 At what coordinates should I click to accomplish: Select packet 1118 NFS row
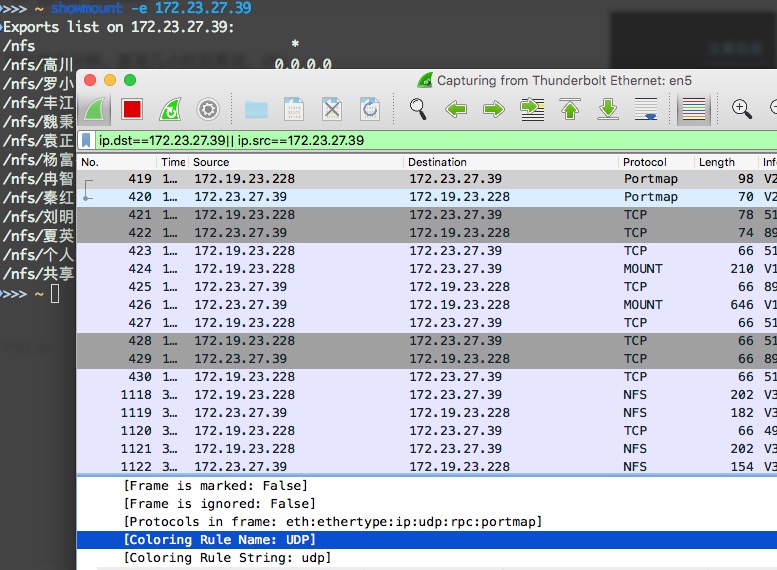point(427,395)
